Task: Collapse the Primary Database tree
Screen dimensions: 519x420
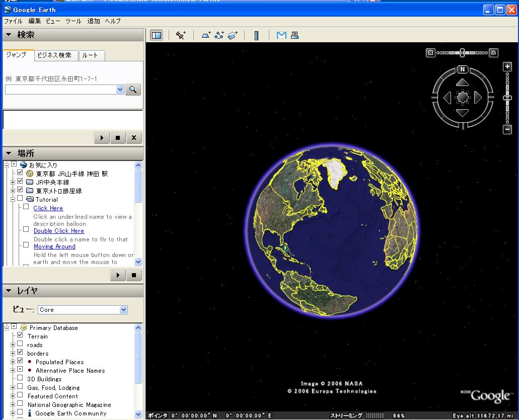Action: coord(7,328)
